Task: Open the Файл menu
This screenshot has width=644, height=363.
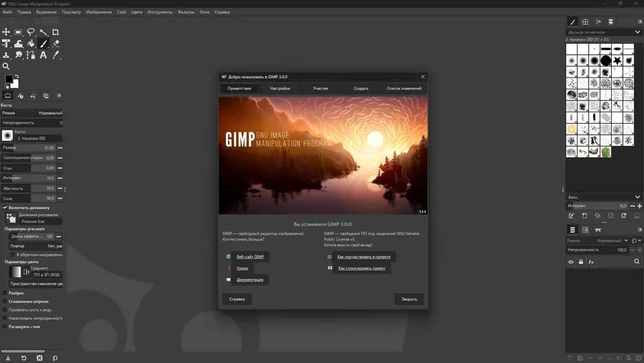Action: (x=7, y=12)
